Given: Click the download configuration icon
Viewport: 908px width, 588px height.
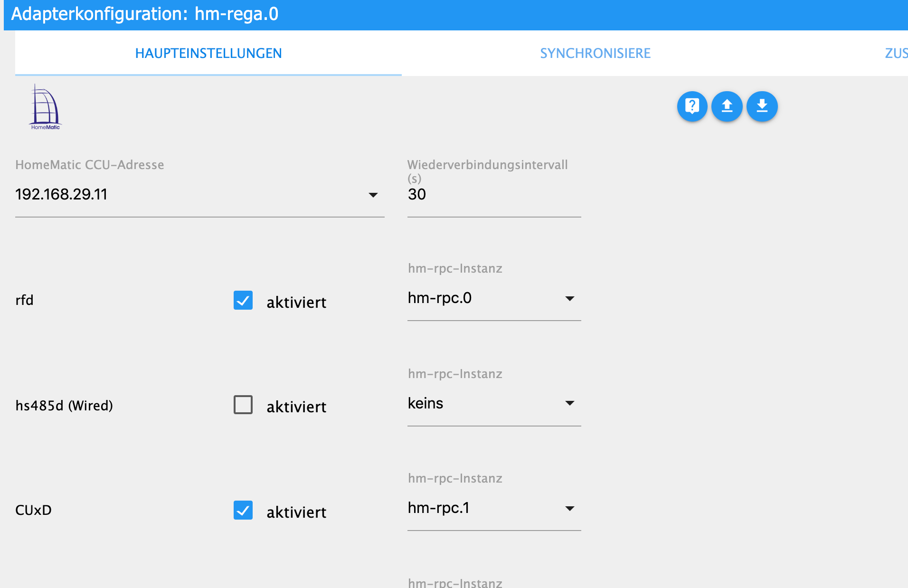Looking at the screenshot, I should (762, 106).
